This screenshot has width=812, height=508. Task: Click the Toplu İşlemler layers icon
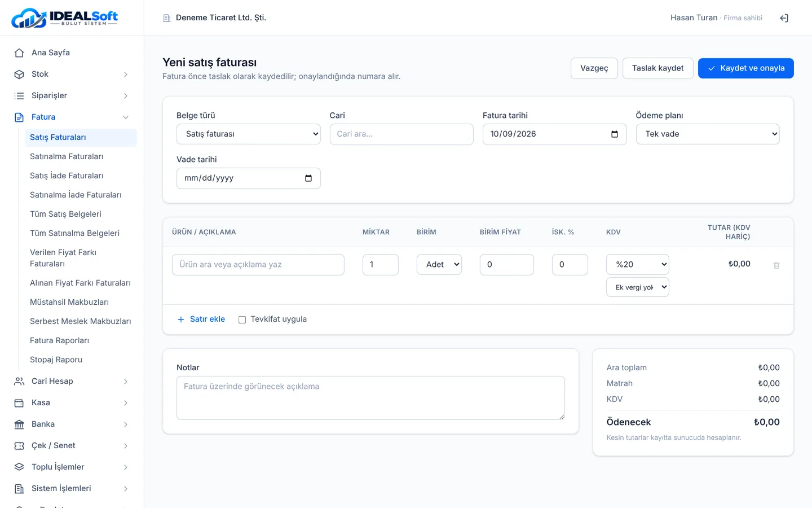19,467
